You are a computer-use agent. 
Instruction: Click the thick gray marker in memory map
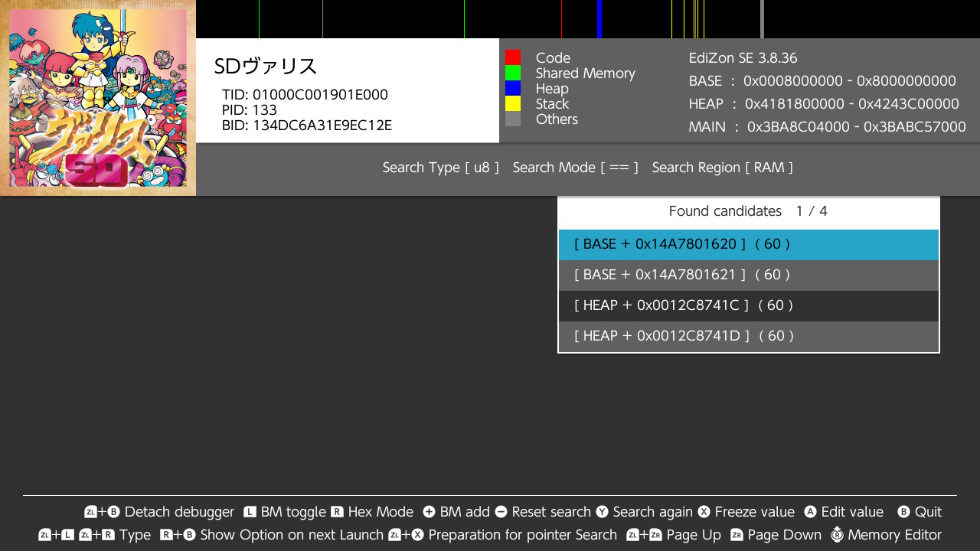tap(762, 19)
